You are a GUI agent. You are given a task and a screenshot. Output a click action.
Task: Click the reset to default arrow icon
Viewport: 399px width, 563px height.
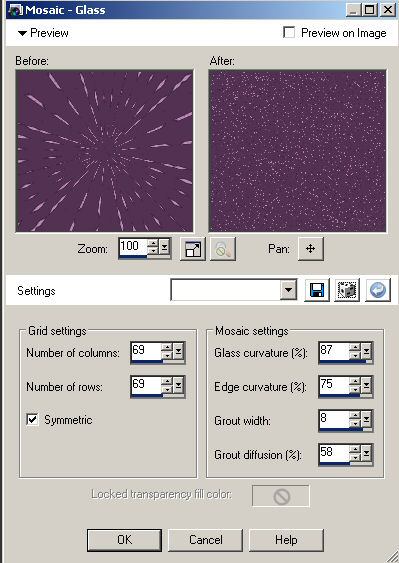(x=378, y=290)
